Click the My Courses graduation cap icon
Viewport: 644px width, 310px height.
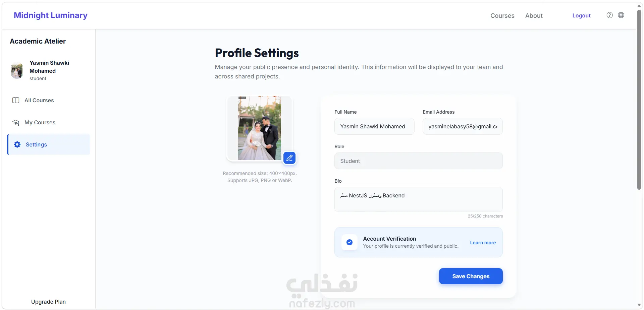(x=16, y=122)
